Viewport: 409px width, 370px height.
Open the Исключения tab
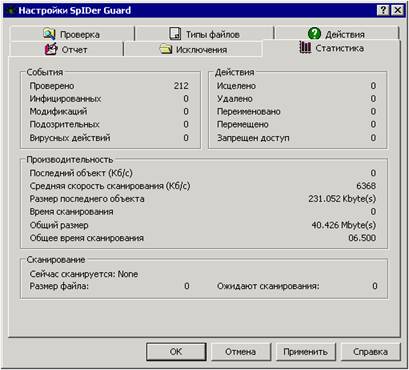click(x=193, y=49)
